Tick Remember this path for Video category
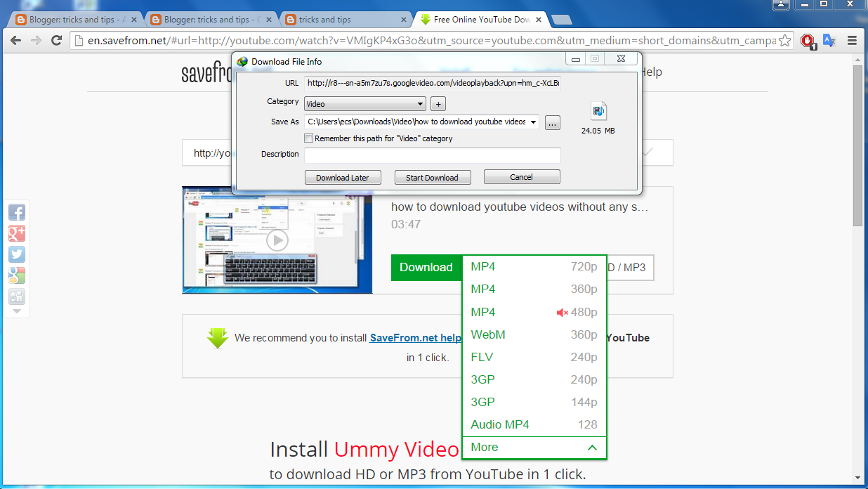The image size is (868, 489). (x=309, y=138)
